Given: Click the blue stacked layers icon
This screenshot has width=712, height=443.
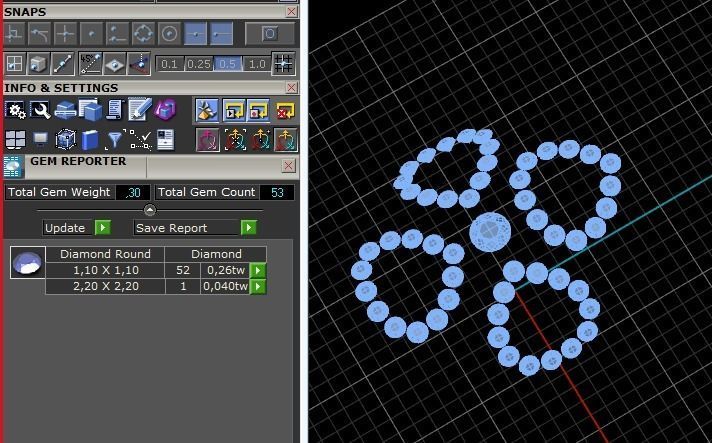Looking at the screenshot, I should [x=65, y=110].
